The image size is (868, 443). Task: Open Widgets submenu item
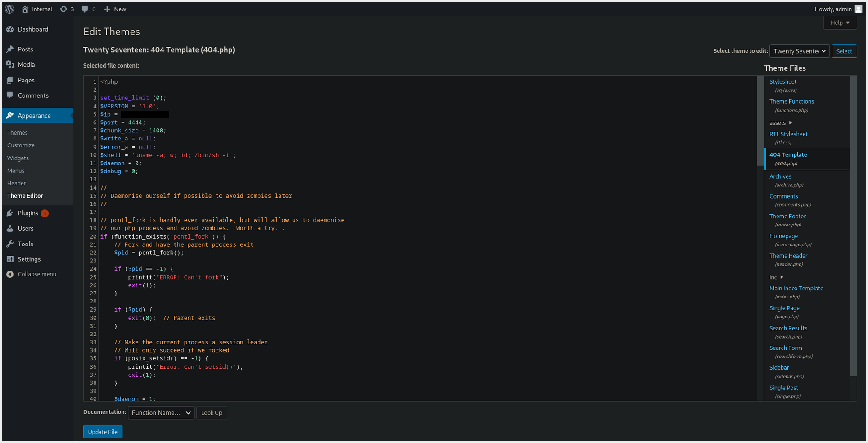pos(18,158)
